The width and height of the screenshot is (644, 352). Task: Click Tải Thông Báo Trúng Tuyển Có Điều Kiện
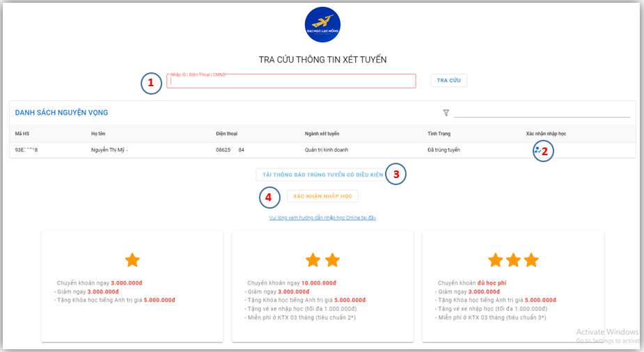click(x=318, y=175)
